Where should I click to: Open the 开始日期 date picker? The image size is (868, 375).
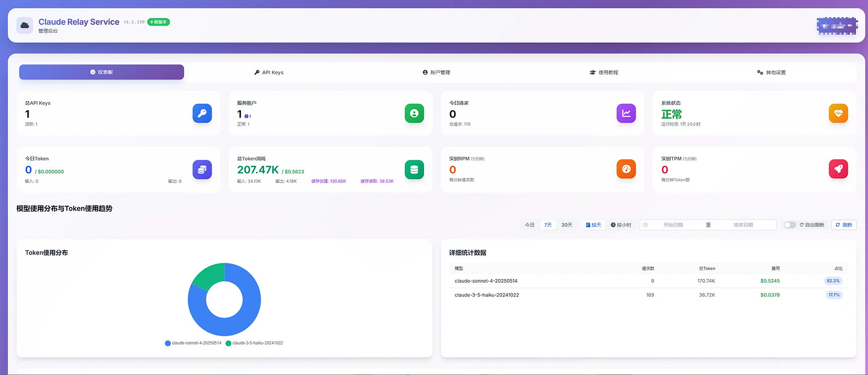pyautogui.click(x=672, y=225)
